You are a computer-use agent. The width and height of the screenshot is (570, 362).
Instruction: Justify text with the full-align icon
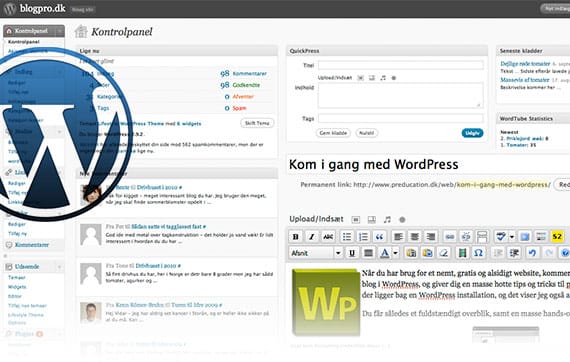(x=368, y=253)
